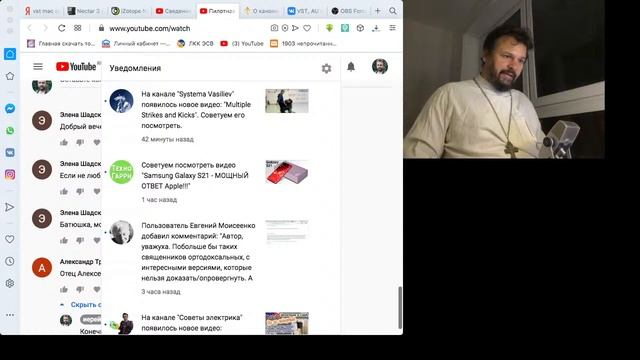Viewport: 640px width, 360px height.
Task: Open Opera Speed Dial grid
Action: [78, 28]
